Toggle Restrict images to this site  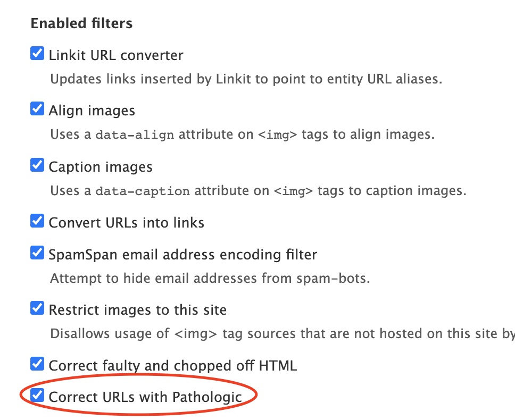[x=37, y=308]
